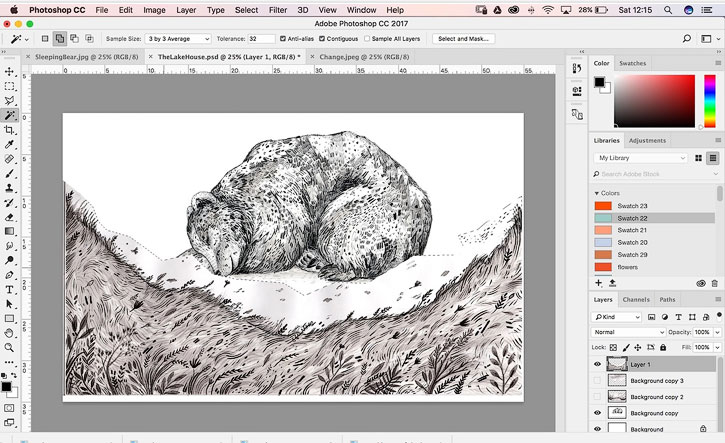The width and height of the screenshot is (725, 443).
Task: Switch to the Adjustments tab
Action: click(647, 141)
